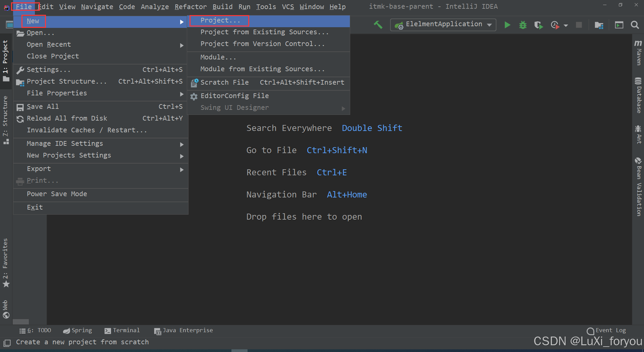
Task: Choose Project... from the New submenu
Action: [268, 20]
